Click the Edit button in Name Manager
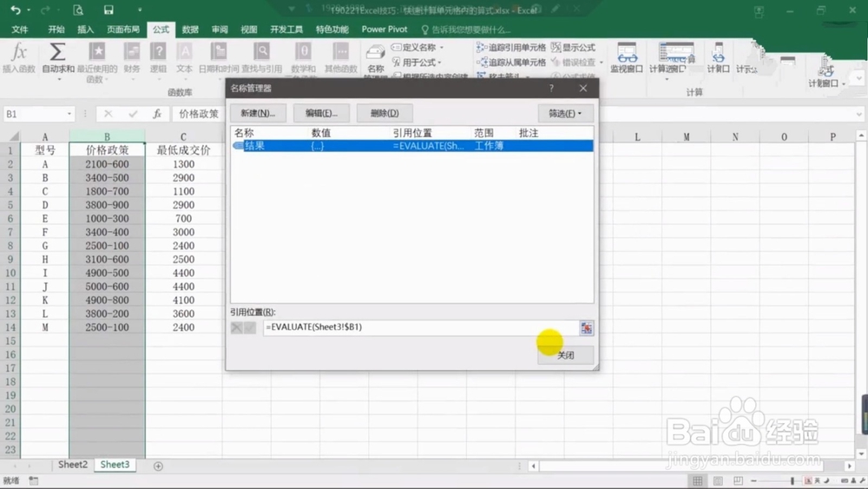Viewport: 868px width, 489px height. pyautogui.click(x=321, y=113)
